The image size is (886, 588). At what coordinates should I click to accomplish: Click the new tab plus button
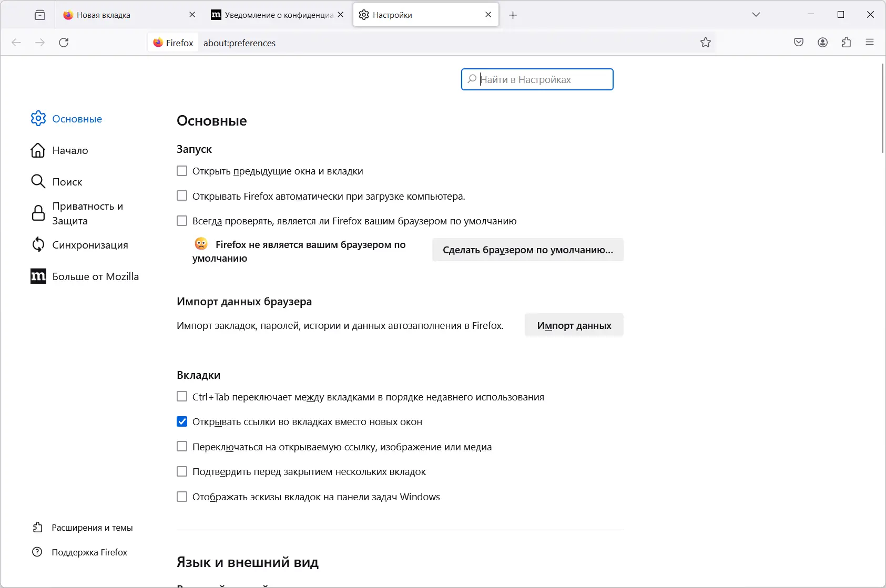(x=513, y=15)
